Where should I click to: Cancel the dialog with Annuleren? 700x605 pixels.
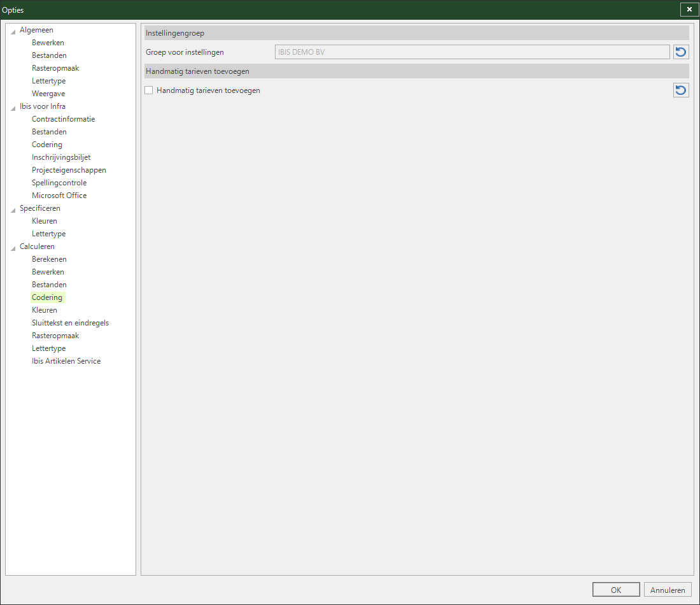(x=668, y=590)
